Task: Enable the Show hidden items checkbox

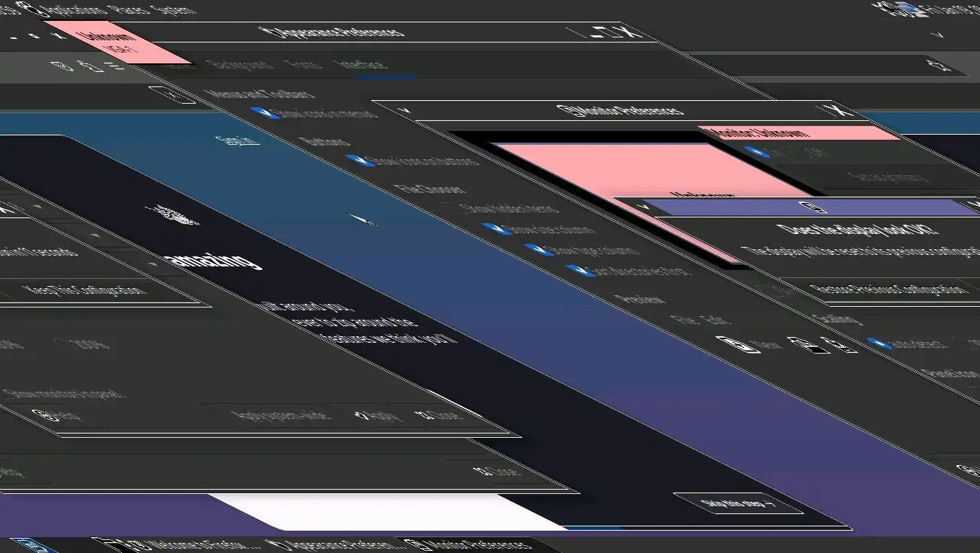Action: coord(502,209)
